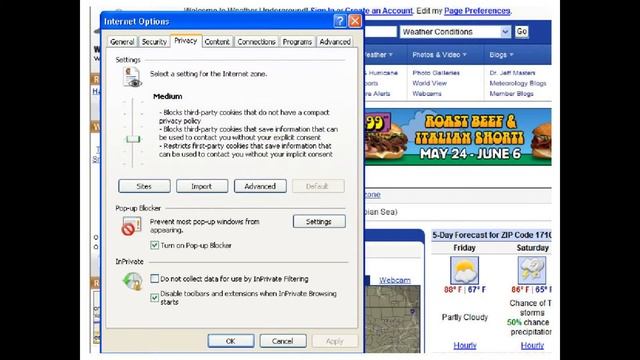Open the Meteorology Blogs link
640x360 pixels.
tap(518, 83)
